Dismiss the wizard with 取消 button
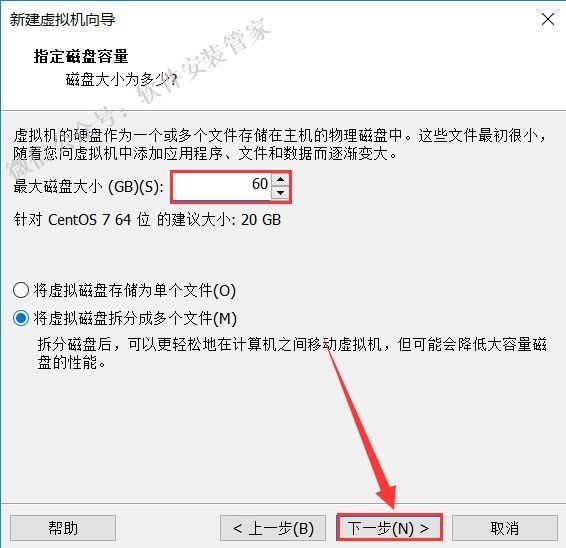Screen dimensions: 566x548 click(505, 528)
